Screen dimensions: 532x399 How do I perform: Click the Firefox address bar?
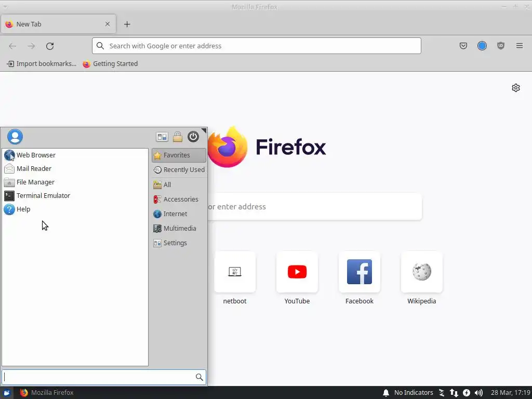[x=257, y=46]
